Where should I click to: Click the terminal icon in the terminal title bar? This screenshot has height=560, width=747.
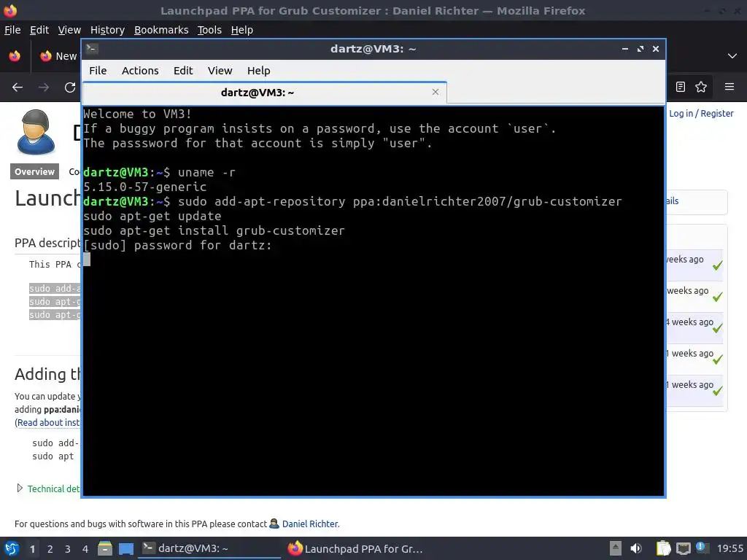[92, 49]
